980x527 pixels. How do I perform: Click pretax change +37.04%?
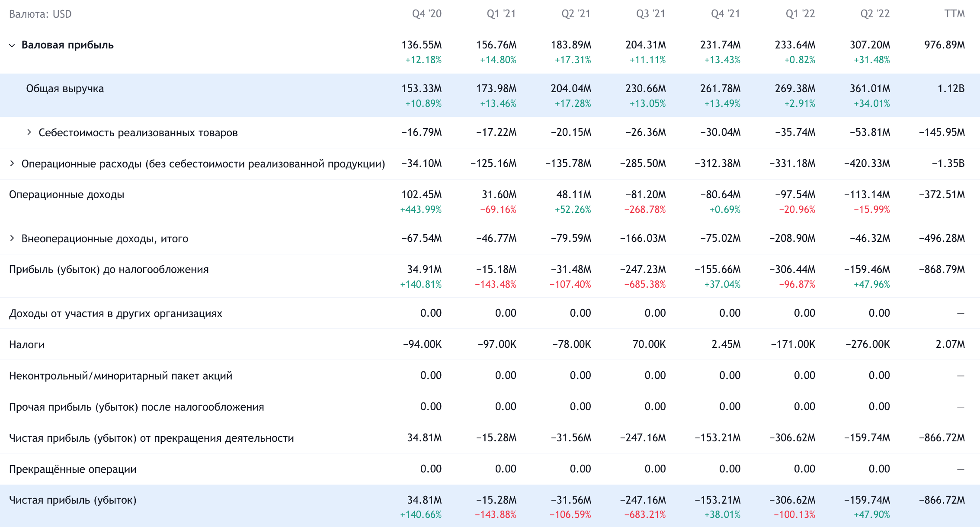coord(722,284)
